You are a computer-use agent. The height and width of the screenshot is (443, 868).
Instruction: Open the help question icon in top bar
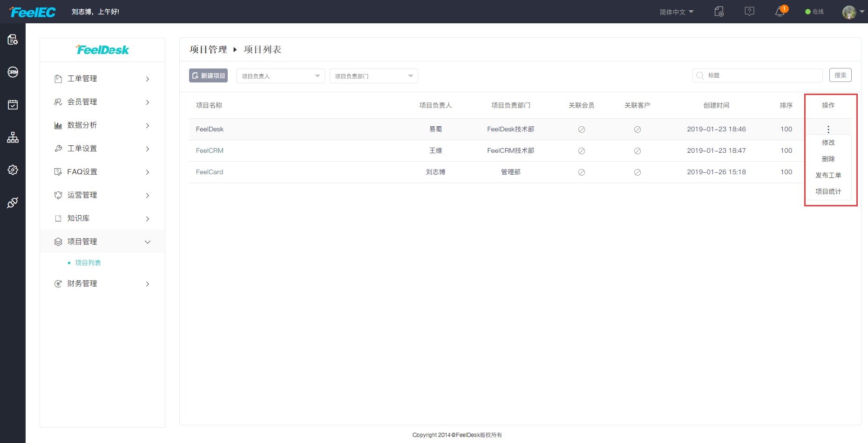[x=749, y=12]
